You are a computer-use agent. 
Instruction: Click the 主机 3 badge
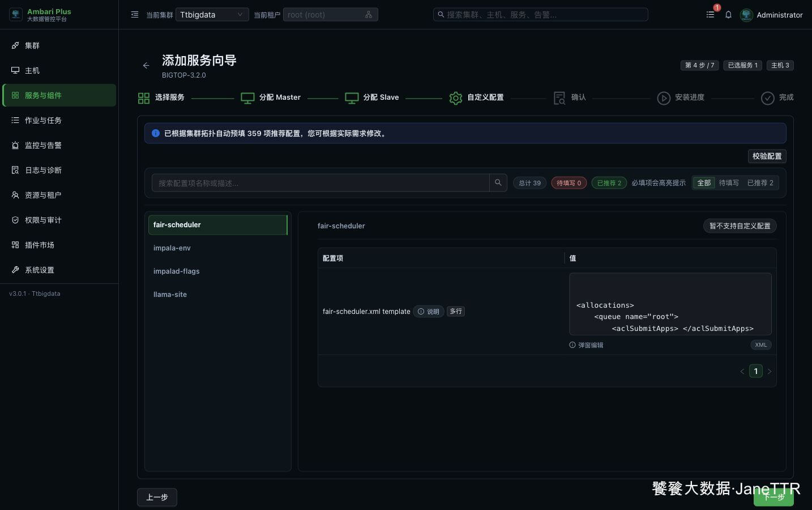point(780,65)
